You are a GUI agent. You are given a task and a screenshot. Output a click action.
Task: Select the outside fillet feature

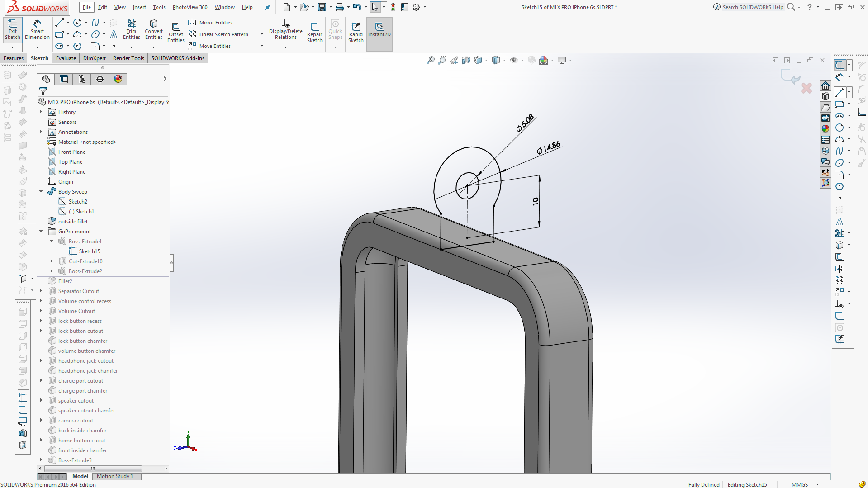[x=73, y=222]
